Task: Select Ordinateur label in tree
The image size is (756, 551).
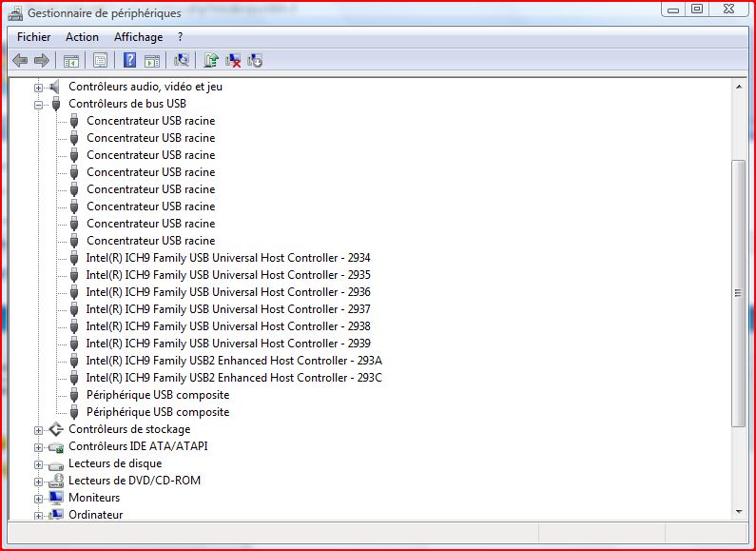Action: tap(96, 515)
